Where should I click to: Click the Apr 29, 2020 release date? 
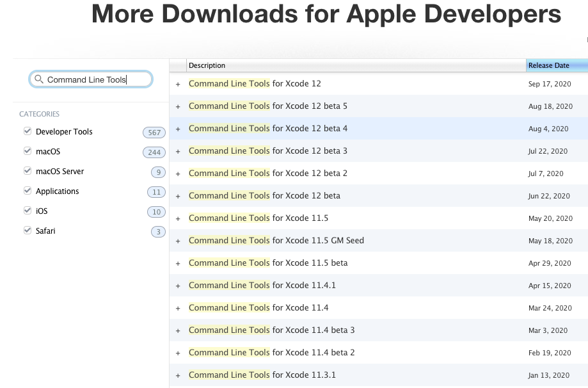[x=550, y=263]
